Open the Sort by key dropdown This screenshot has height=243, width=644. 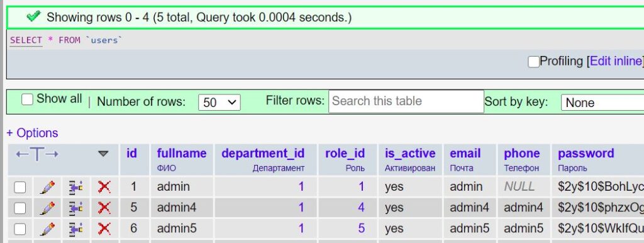click(x=602, y=103)
